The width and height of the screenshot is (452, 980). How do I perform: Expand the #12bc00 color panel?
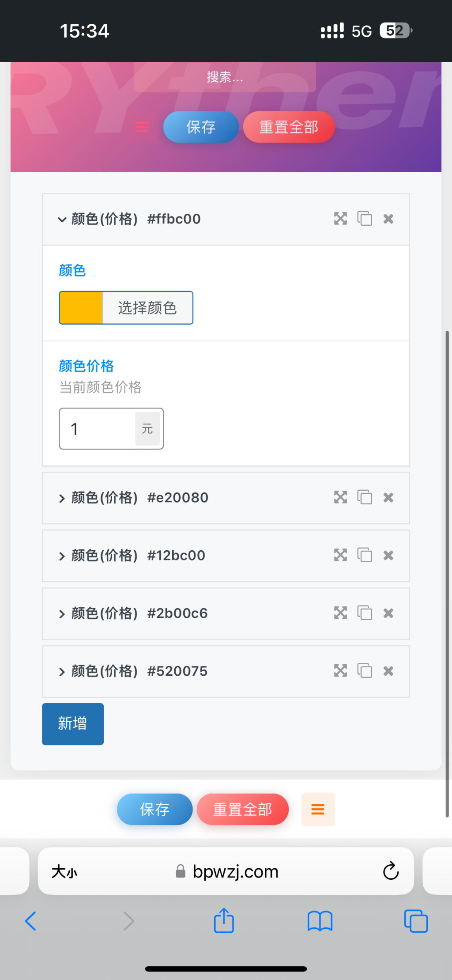(62, 556)
